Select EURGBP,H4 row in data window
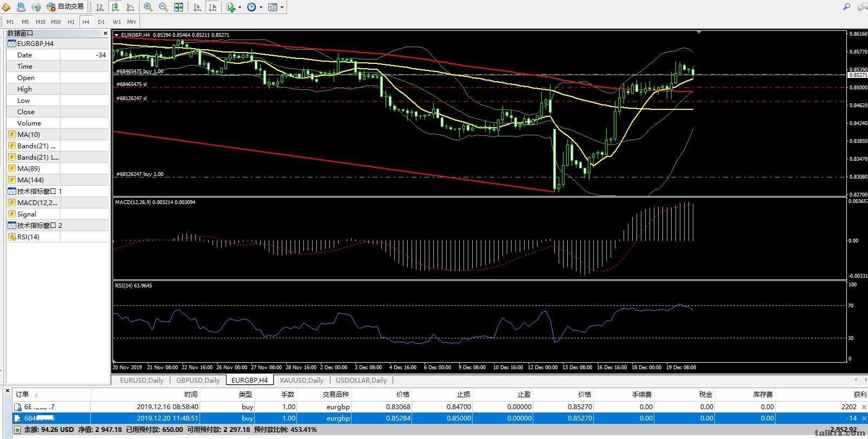 [57, 43]
